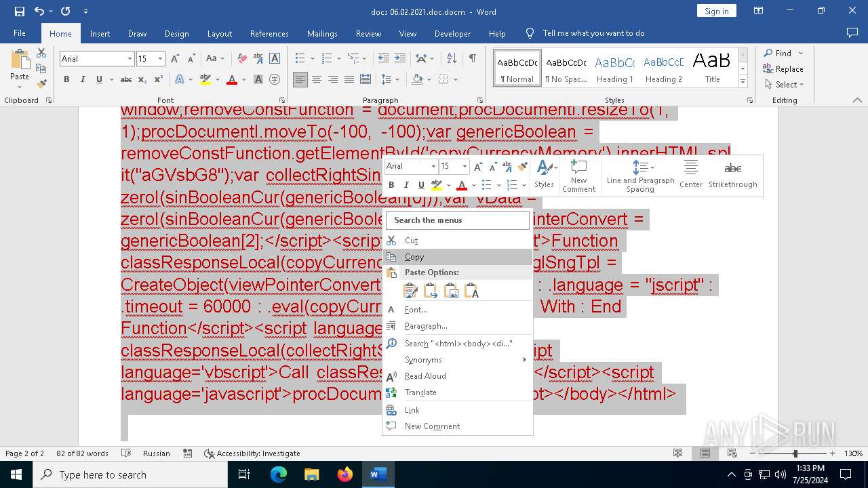Switch to Read Mode view

point(677,453)
